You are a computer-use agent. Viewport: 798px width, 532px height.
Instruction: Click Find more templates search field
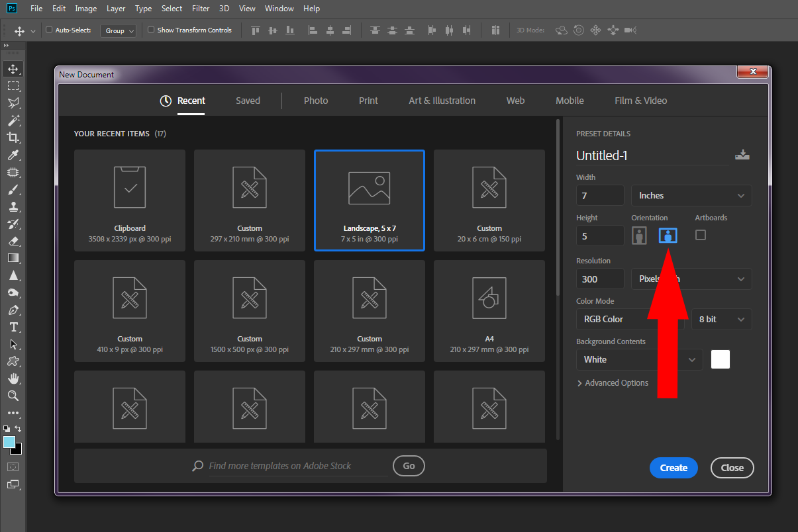298,466
